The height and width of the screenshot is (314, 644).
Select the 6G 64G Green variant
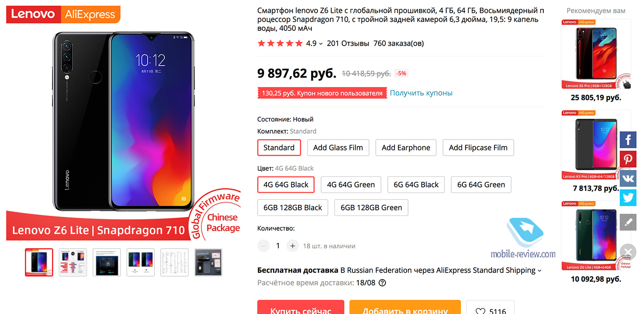click(481, 185)
